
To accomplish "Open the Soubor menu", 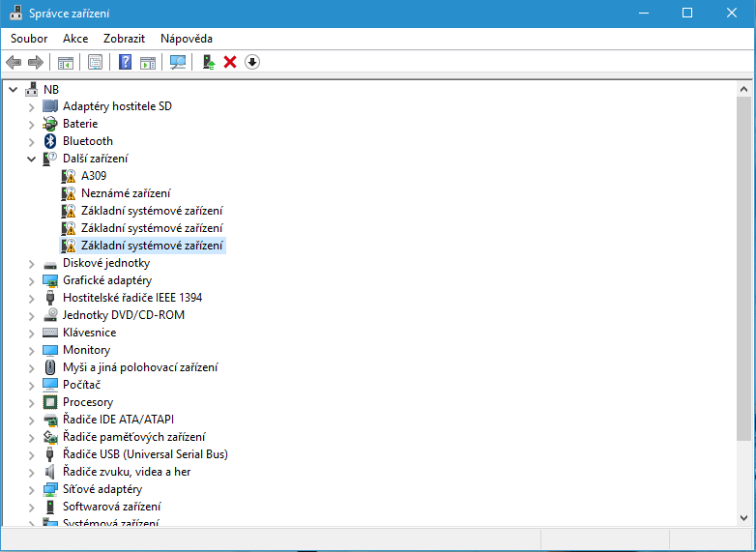I will coord(29,39).
